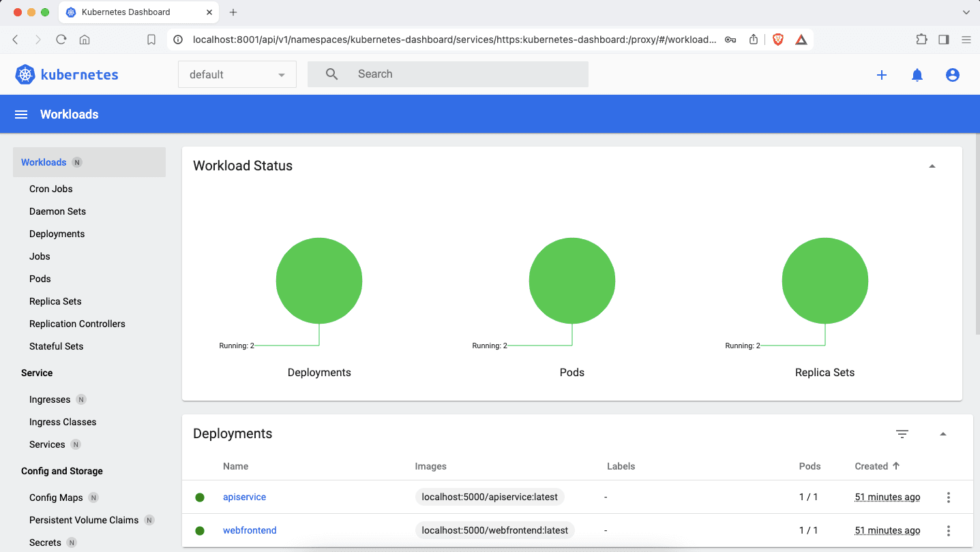Open the browser extensions puzzle icon

coord(921,40)
